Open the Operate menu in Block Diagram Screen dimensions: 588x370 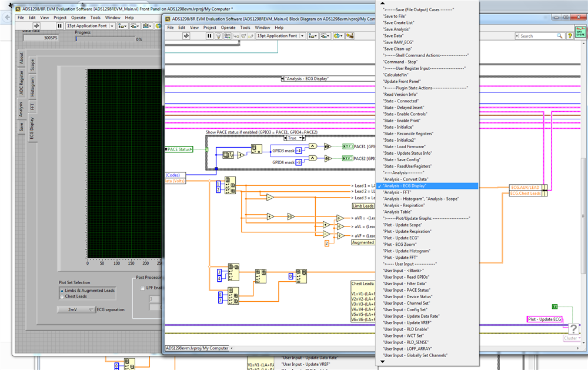[x=228, y=28]
